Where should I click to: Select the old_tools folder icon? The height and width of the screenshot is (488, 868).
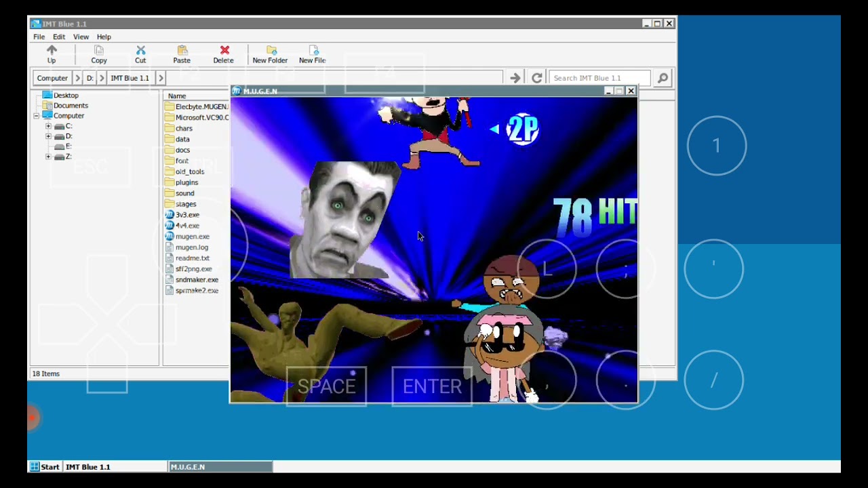pyautogui.click(x=170, y=171)
